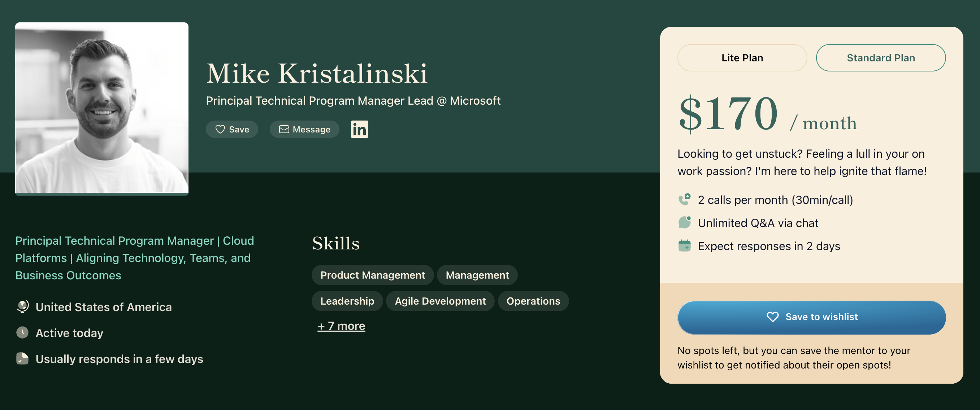Click 'Expect responses in 2 days' text

click(769, 246)
